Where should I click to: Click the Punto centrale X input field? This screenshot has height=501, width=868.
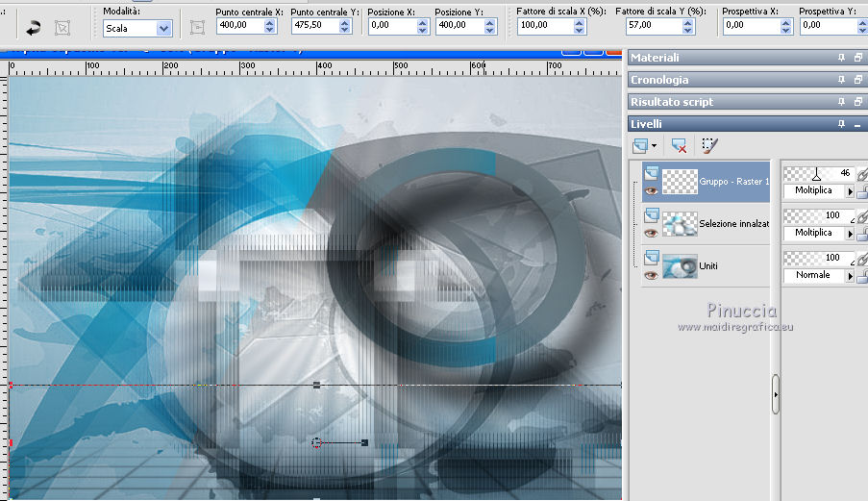(240, 25)
